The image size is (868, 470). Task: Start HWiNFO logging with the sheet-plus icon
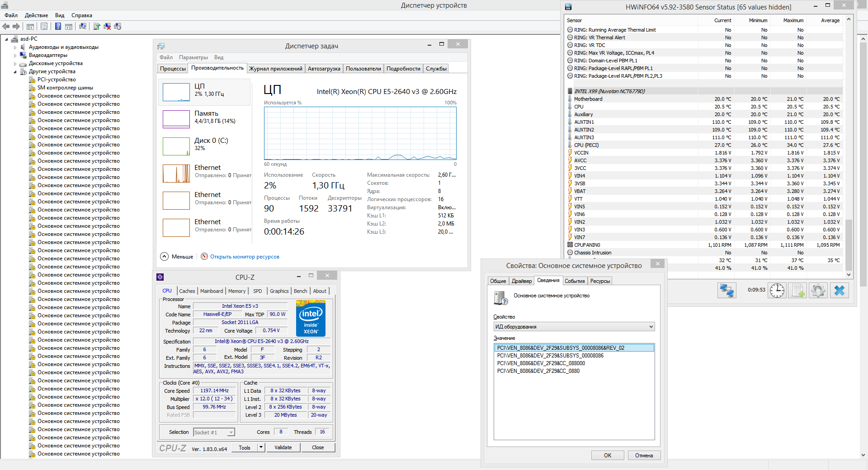[x=797, y=290]
